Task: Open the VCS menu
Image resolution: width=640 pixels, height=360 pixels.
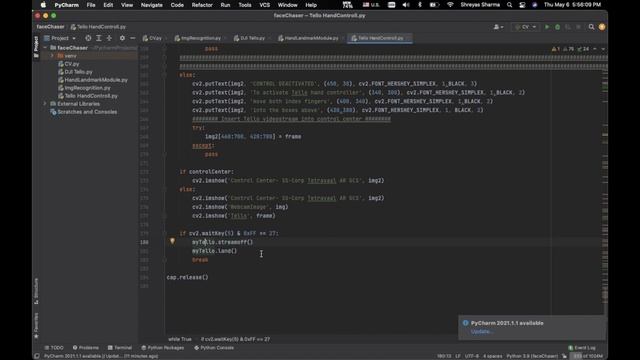Action: click(264, 5)
